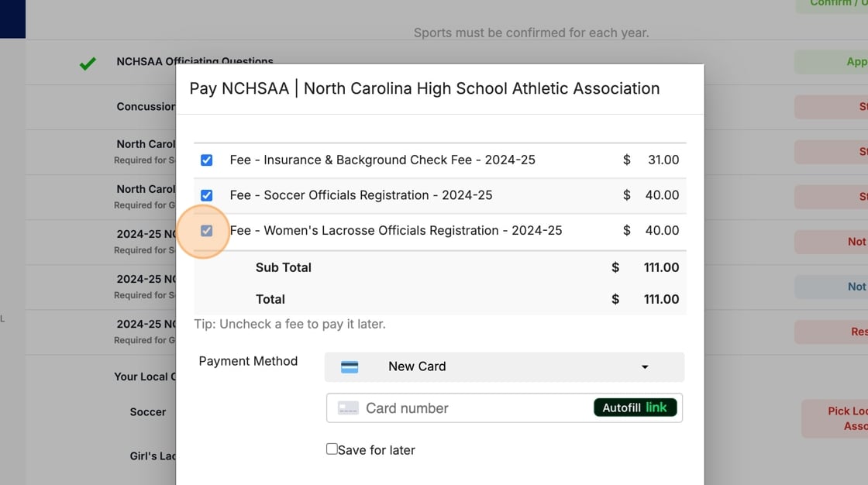Uncheck the Soccer Officials Registration fee checkbox
Image resolution: width=868 pixels, height=485 pixels.
tap(207, 195)
